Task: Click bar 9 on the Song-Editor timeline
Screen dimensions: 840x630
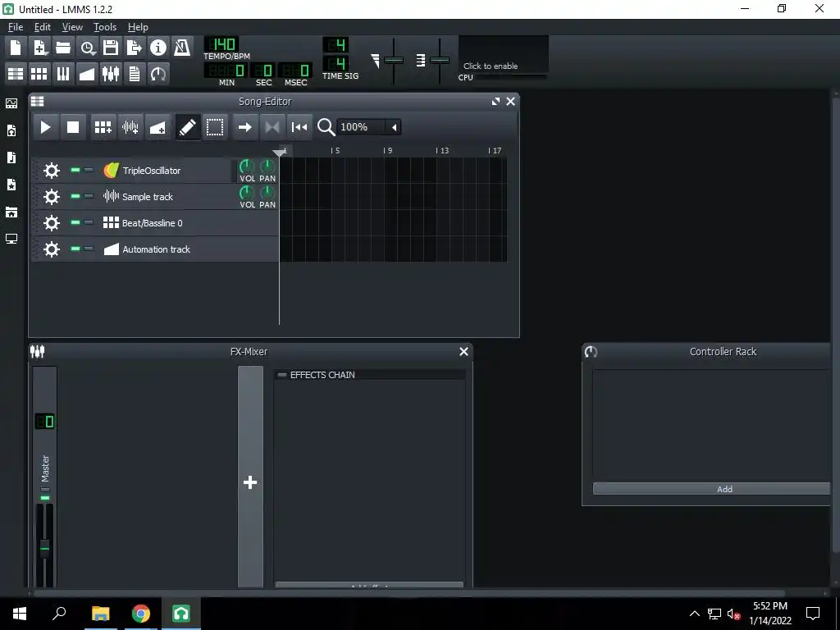Action: [388, 151]
